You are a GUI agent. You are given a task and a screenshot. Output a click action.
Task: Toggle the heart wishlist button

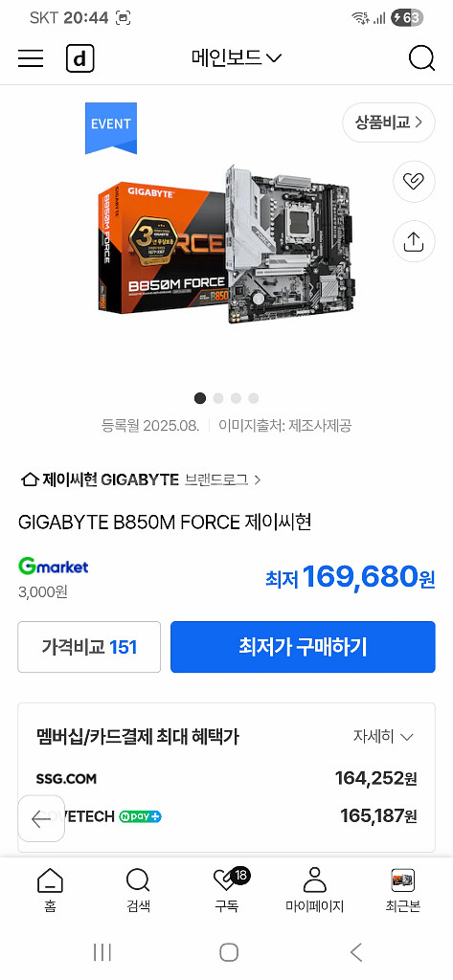[x=414, y=182]
